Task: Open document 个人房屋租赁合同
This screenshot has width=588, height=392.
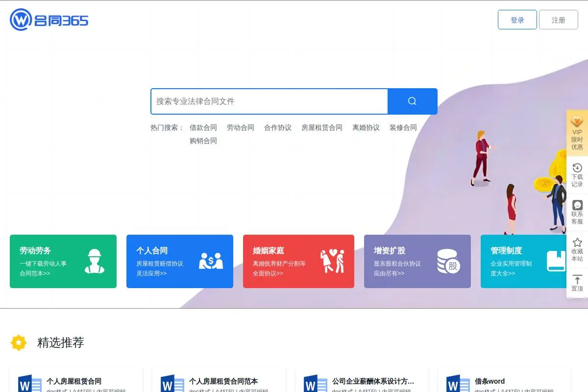Action: (x=74, y=381)
